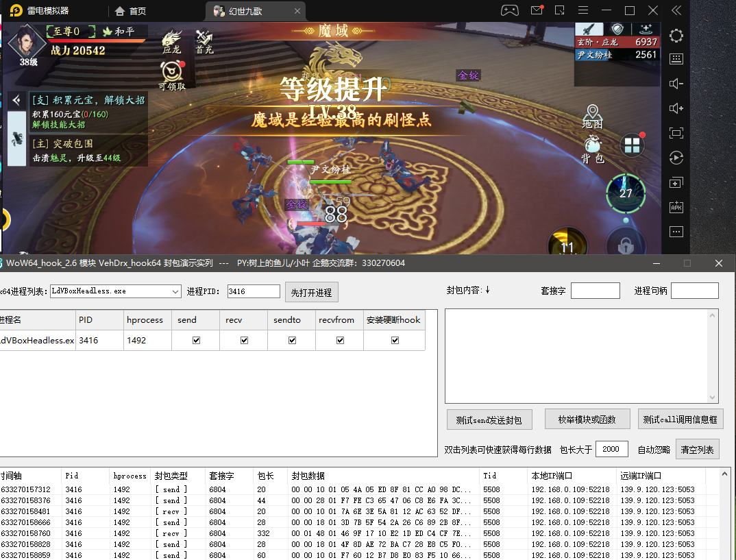Open the LDPlayer settings gear icon
The width and height of the screenshot is (736, 560).
(676, 36)
